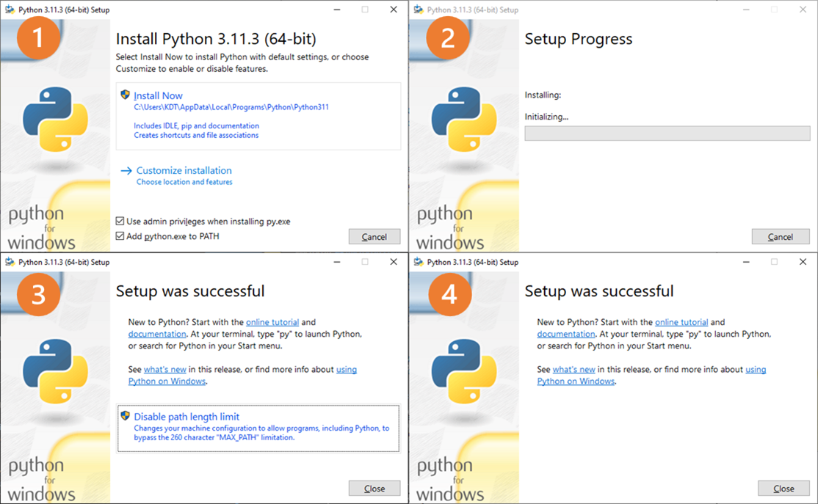
Task: Click the title bar installer icon of window 4
Action: (419, 262)
